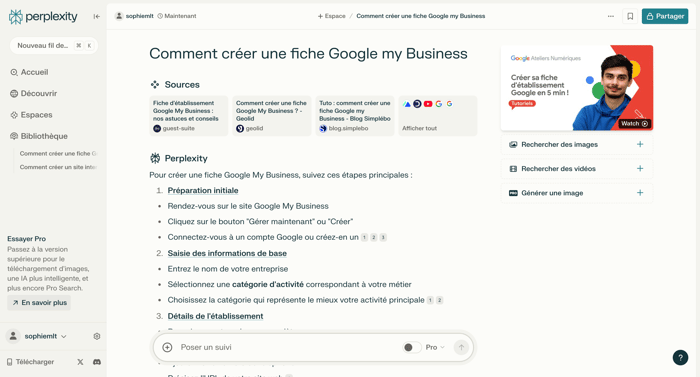This screenshot has width=700, height=377.
Task: Open thread 'Comment créer un site inte'
Action: [x=58, y=167]
